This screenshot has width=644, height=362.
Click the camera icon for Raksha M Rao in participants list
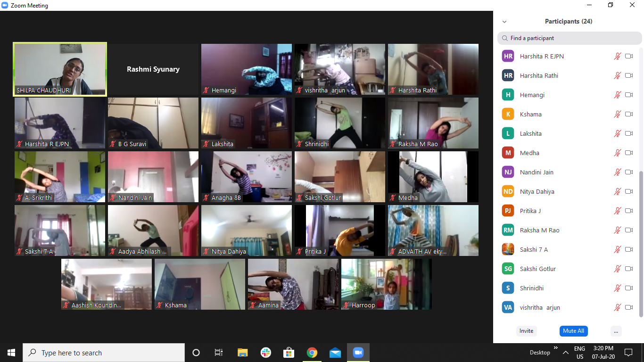pyautogui.click(x=629, y=230)
